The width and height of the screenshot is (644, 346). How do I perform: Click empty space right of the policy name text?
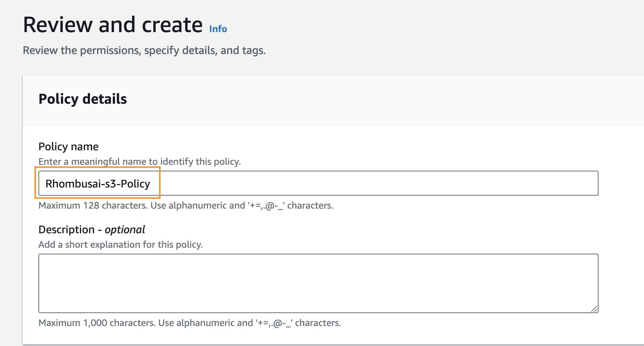coord(372,183)
